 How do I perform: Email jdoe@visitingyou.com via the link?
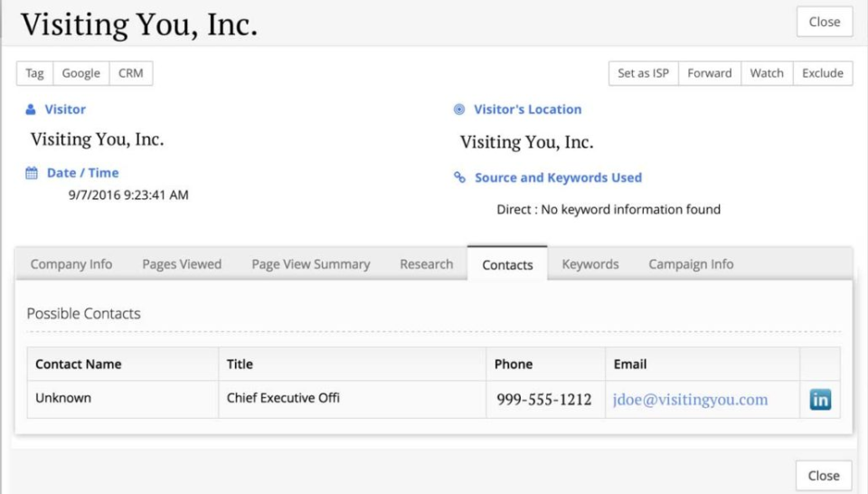[x=690, y=400]
